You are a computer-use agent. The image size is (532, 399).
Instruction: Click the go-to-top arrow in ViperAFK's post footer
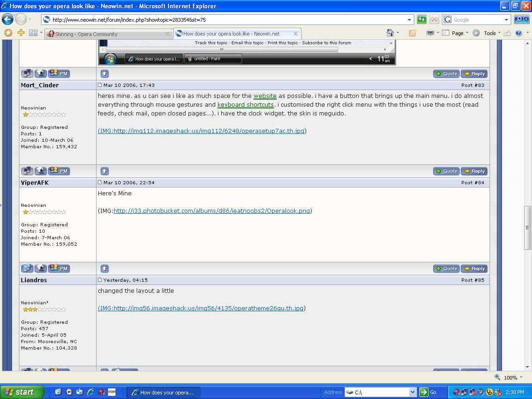(x=104, y=268)
